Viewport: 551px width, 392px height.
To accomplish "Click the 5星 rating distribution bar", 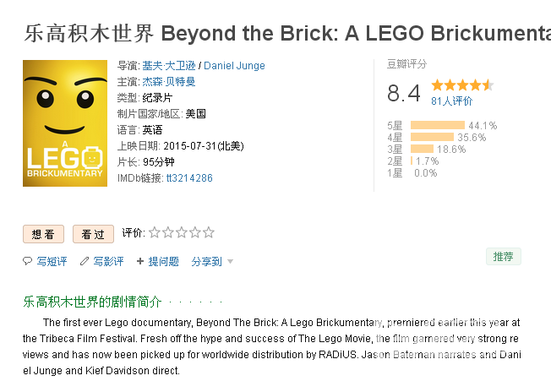I will (x=438, y=125).
